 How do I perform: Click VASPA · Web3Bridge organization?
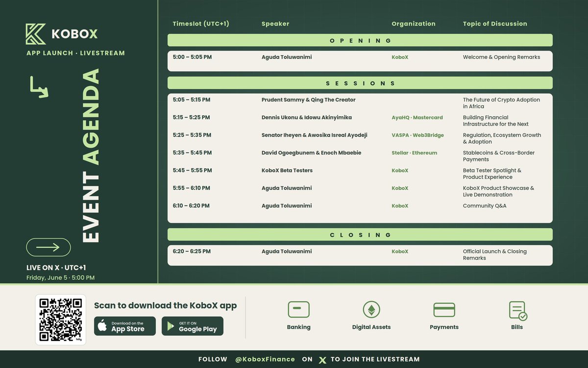417,135
